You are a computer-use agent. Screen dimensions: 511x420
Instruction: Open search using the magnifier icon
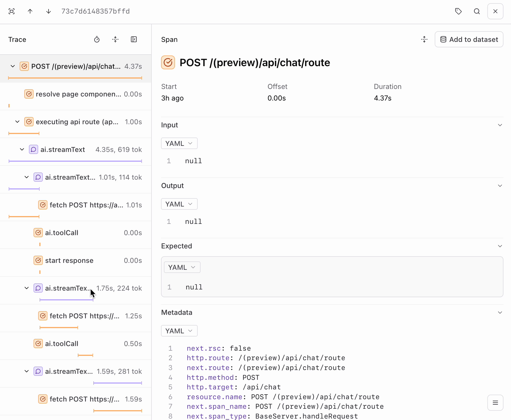(477, 11)
